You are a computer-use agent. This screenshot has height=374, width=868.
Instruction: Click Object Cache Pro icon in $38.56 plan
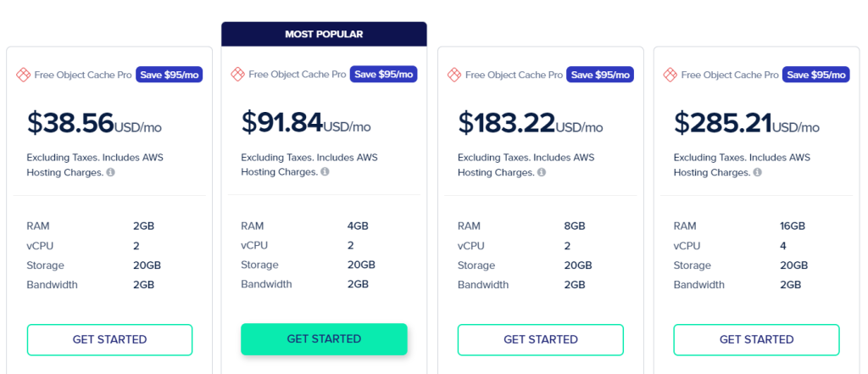[x=23, y=75]
